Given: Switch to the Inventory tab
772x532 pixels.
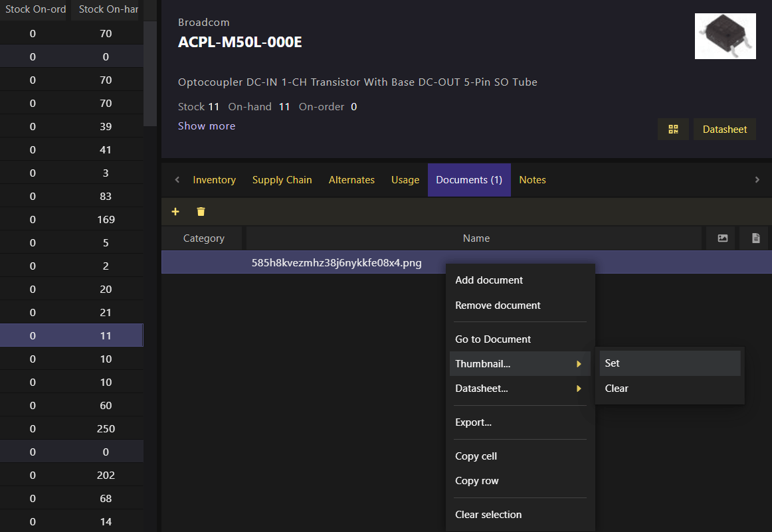Looking at the screenshot, I should 214,180.
